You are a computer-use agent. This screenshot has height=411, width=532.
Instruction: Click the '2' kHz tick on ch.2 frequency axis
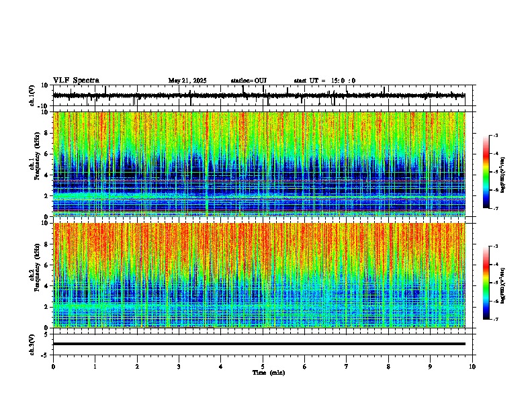coord(46,307)
